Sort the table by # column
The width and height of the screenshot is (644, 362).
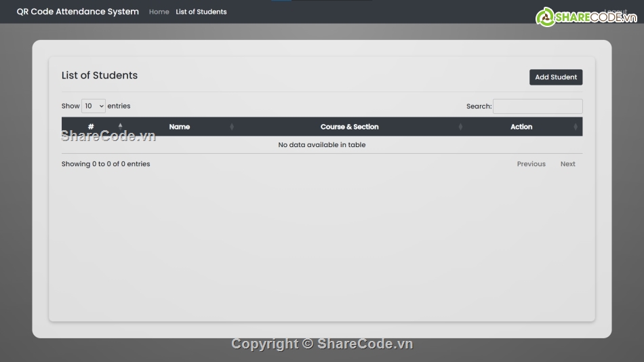[x=94, y=127]
